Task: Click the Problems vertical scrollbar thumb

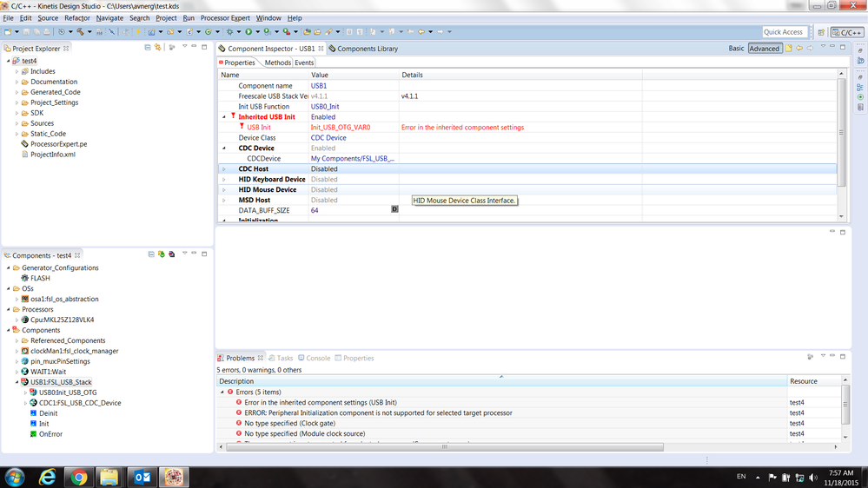Action: click(845, 405)
